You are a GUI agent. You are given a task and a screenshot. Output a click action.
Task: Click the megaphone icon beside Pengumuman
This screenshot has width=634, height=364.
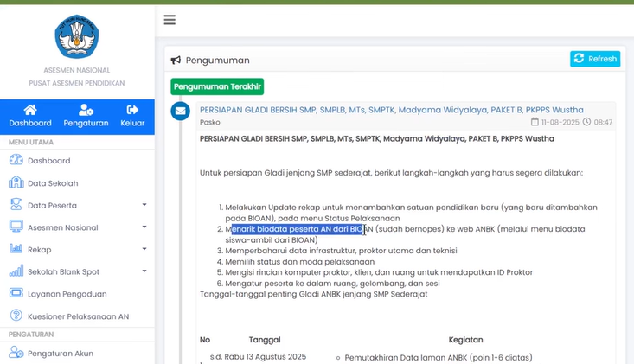176,61
